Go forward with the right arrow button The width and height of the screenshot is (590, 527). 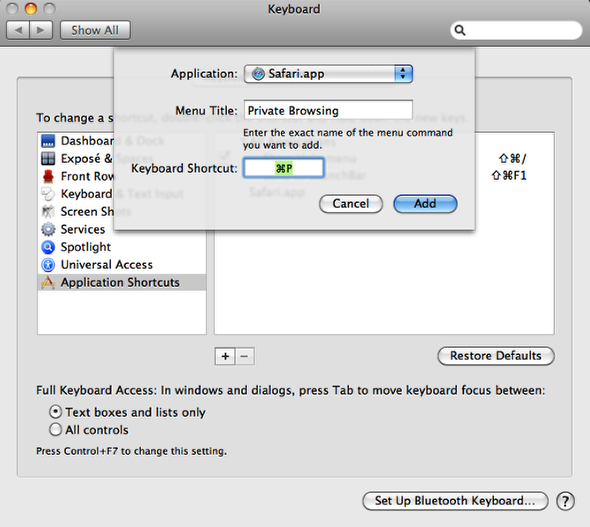click(41, 30)
